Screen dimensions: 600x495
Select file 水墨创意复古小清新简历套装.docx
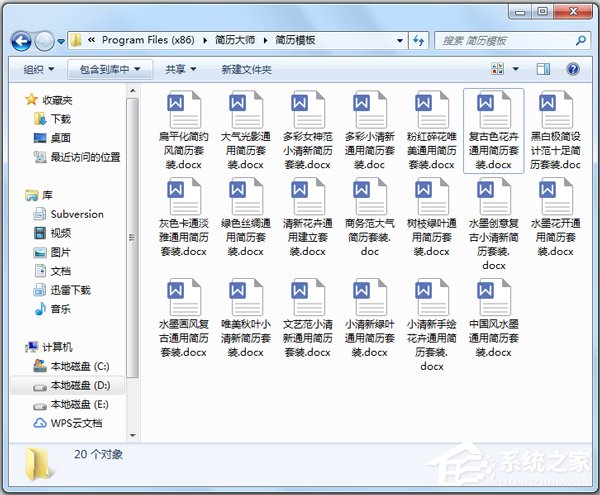pos(494,224)
